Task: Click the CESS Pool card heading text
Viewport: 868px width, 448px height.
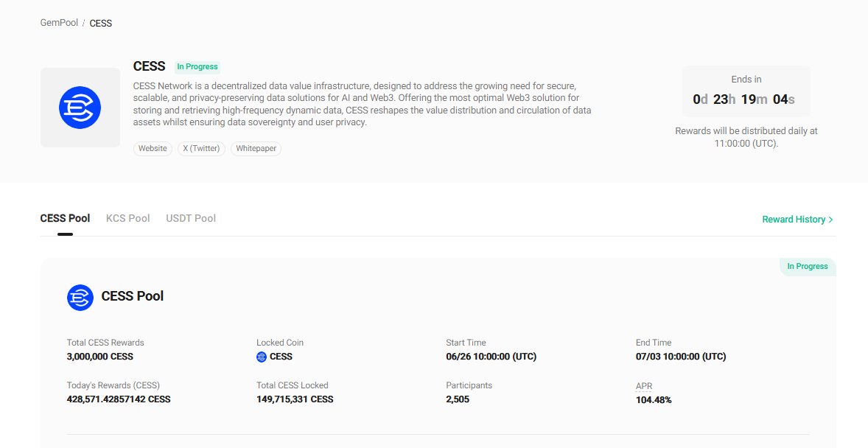Action: [x=133, y=296]
